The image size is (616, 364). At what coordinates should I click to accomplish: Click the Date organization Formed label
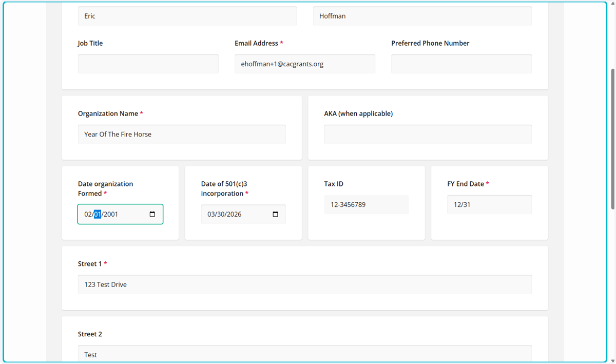pos(105,188)
